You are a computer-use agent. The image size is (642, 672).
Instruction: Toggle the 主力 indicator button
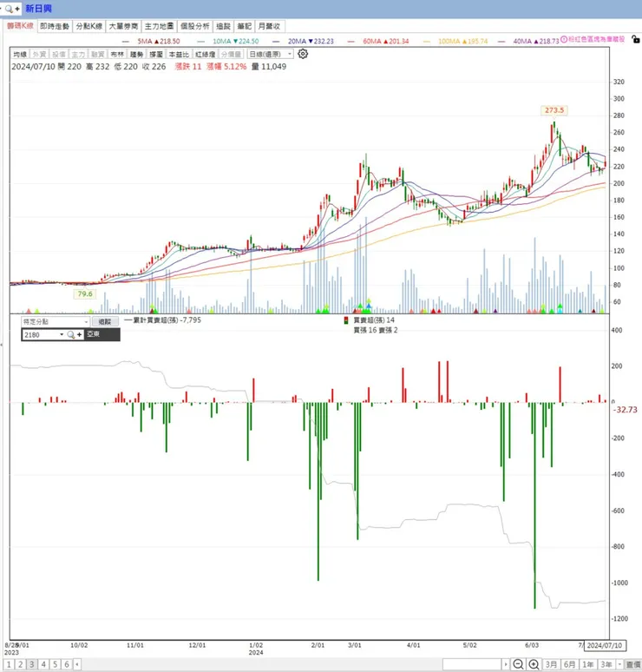point(78,54)
